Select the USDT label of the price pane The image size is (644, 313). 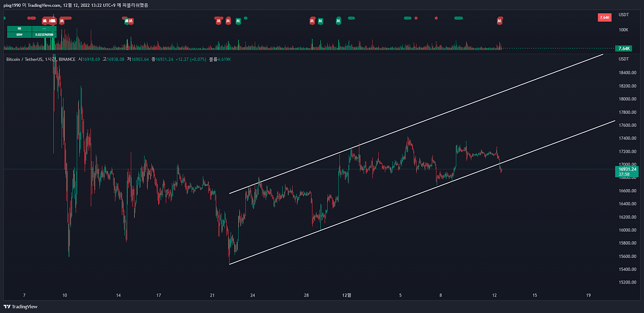(623, 59)
